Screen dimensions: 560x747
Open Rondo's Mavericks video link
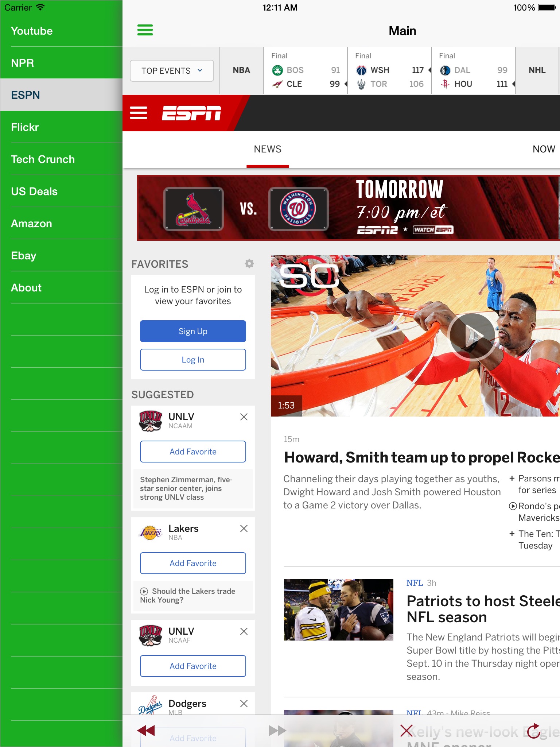tap(534, 512)
